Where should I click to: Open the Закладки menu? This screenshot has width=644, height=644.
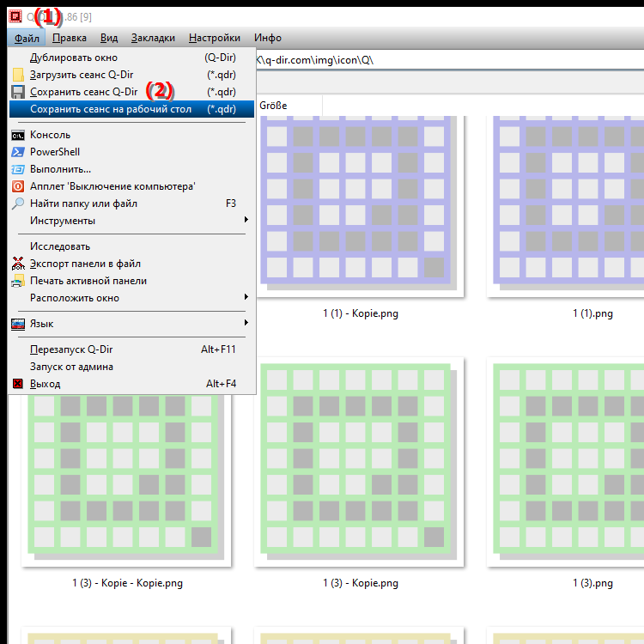click(153, 38)
